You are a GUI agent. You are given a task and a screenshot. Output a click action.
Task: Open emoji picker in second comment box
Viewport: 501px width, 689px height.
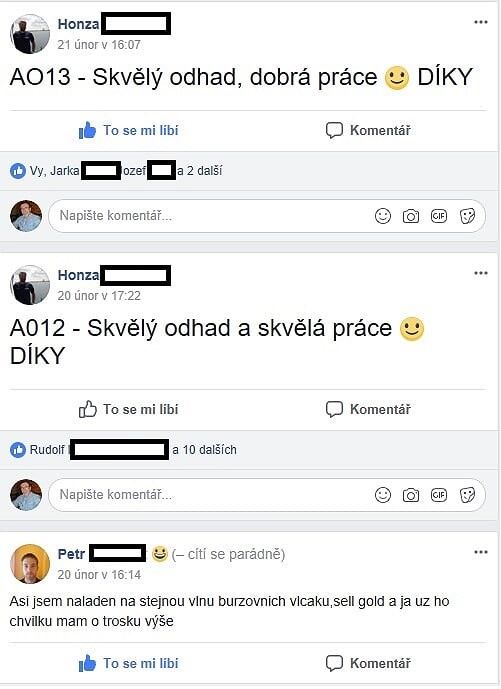click(383, 495)
